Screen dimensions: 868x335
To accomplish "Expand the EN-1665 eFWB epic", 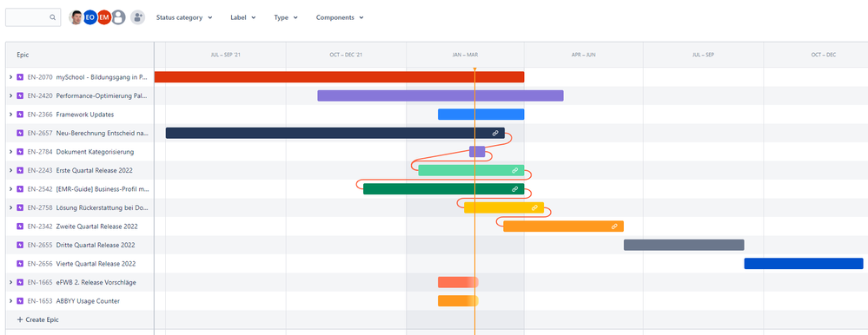I will click(x=10, y=282).
